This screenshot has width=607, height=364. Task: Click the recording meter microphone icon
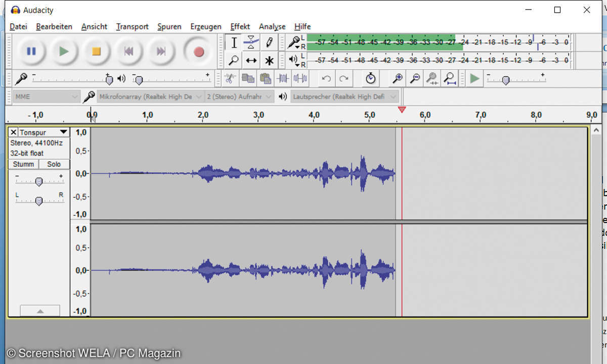tap(293, 42)
